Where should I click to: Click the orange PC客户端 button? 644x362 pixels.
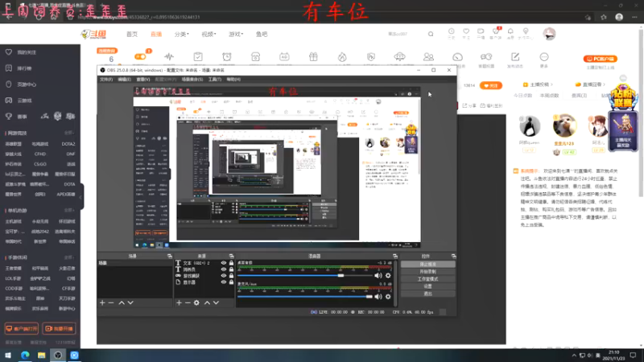601,59
